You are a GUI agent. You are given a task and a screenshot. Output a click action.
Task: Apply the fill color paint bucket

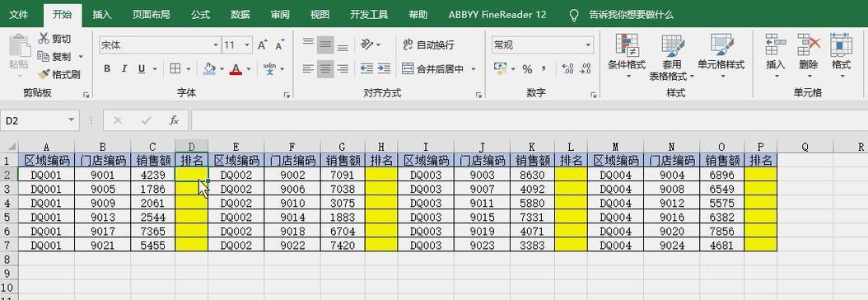click(x=209, y=69)
